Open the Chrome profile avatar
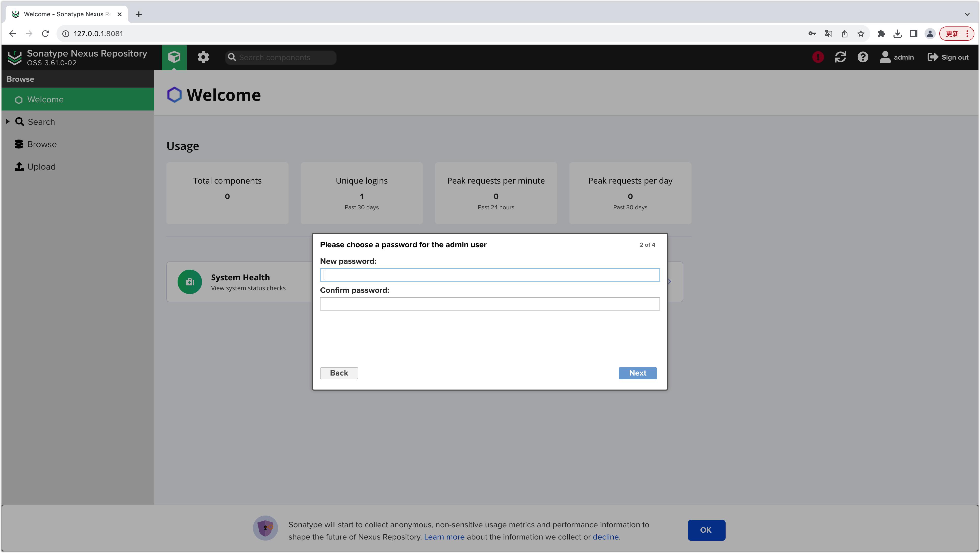 point(930,34)
